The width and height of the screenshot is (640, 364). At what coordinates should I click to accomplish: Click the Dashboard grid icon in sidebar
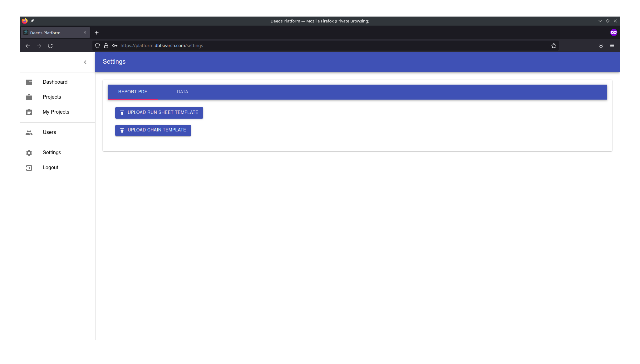click(x=29, y=82)
